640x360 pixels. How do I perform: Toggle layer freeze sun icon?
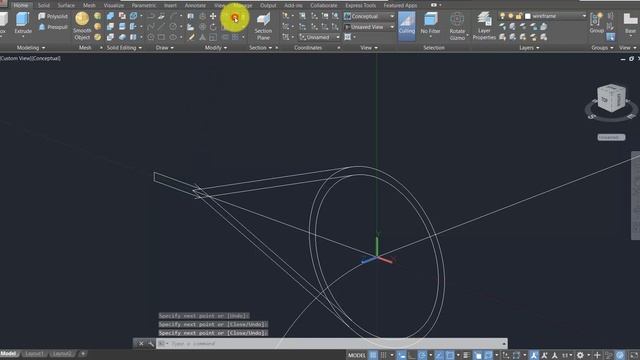(x=510, y=16)
